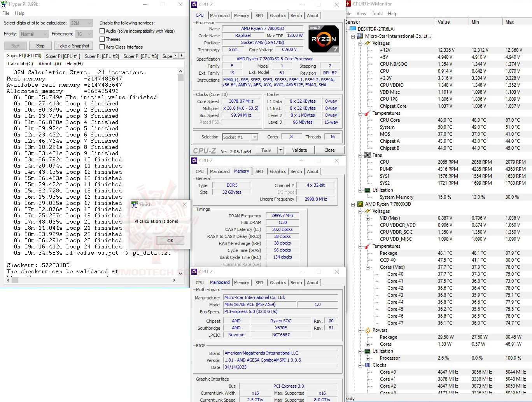532x402 pixels.
Task: Click the Close button in CPU-Z
Action: (x=329, y=150)
